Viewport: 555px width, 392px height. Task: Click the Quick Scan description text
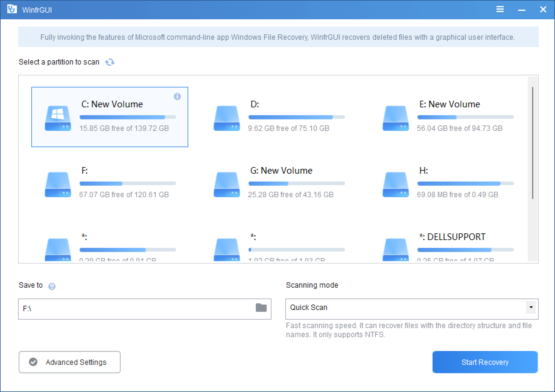(x=409, y=330)
